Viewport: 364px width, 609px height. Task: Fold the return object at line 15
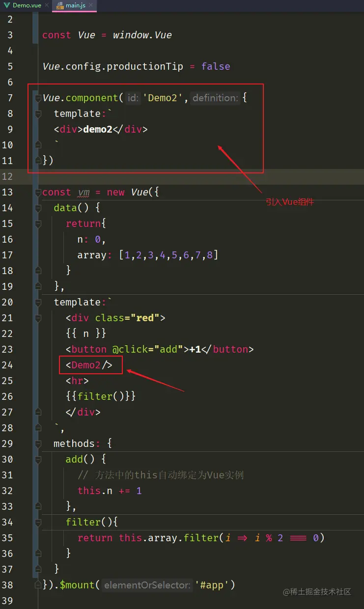tap(38, 224)
